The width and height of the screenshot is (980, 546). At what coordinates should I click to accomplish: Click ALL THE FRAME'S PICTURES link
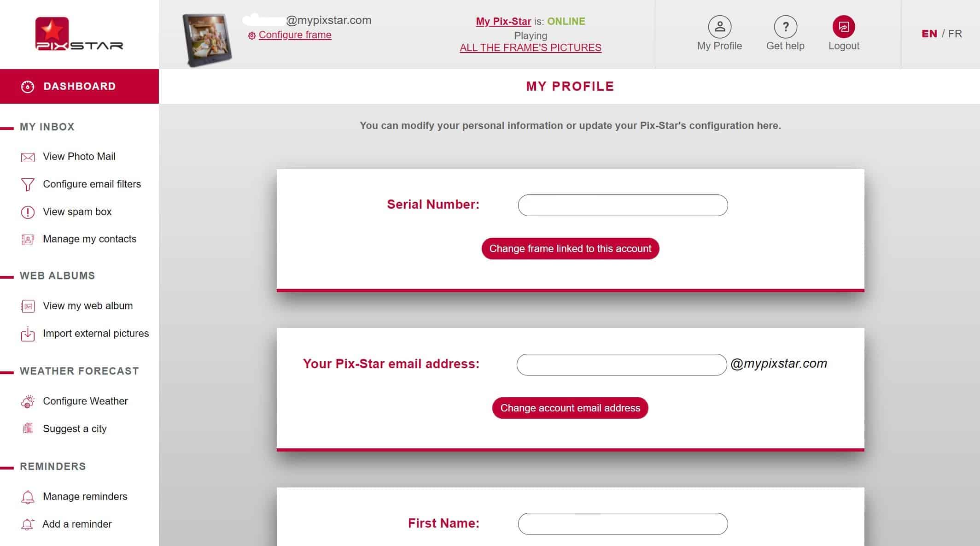[530, 47]
